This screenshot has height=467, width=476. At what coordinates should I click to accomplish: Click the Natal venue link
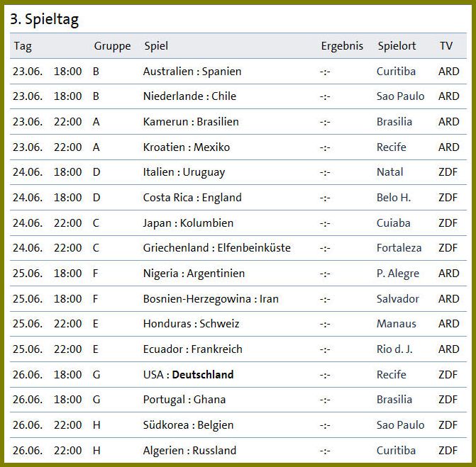click(x=389, y=172)
